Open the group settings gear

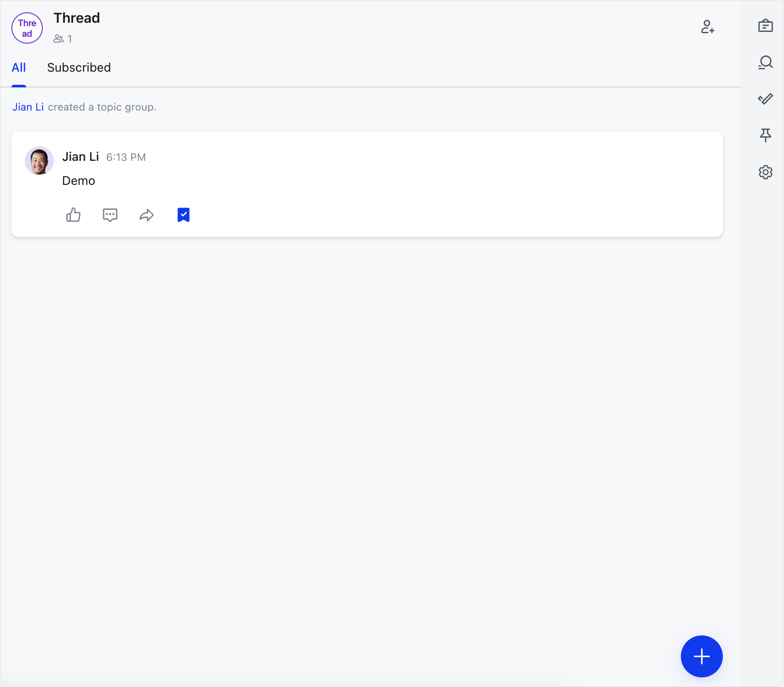pos(765,172)
